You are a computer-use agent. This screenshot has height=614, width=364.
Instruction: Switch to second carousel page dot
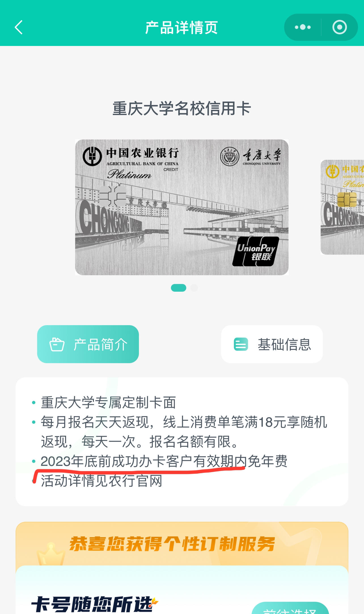[x=194, y=288]
